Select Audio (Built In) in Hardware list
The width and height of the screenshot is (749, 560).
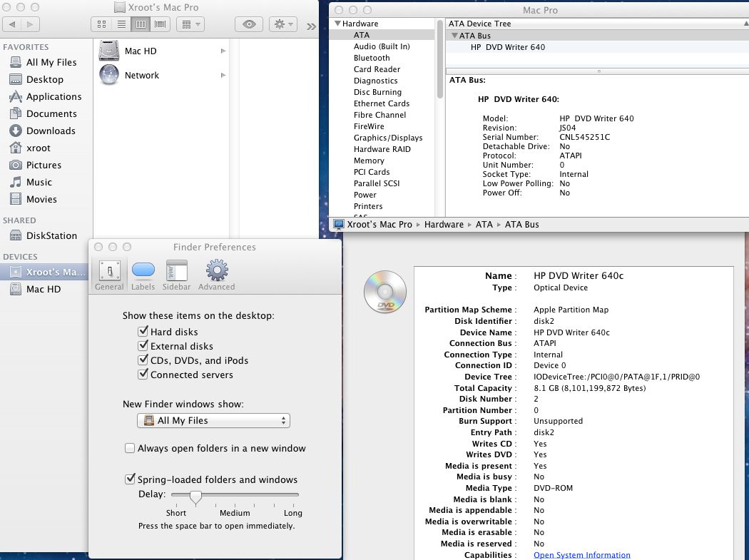pyautogui.click(x=382, y=46)
